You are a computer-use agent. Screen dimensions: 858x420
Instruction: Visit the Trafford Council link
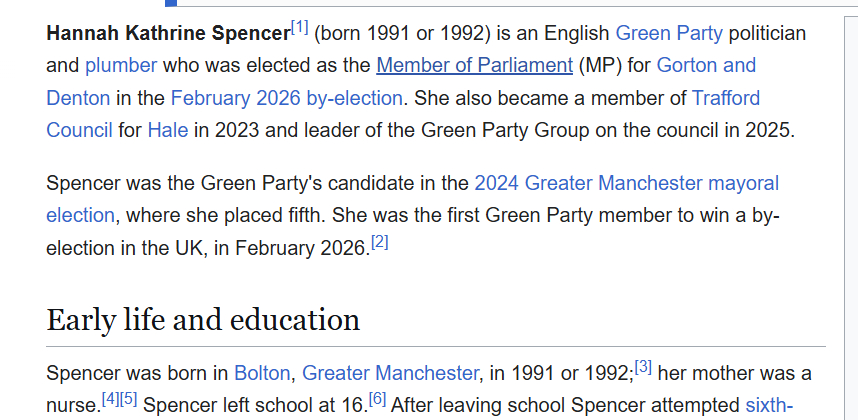coord(725,98)
